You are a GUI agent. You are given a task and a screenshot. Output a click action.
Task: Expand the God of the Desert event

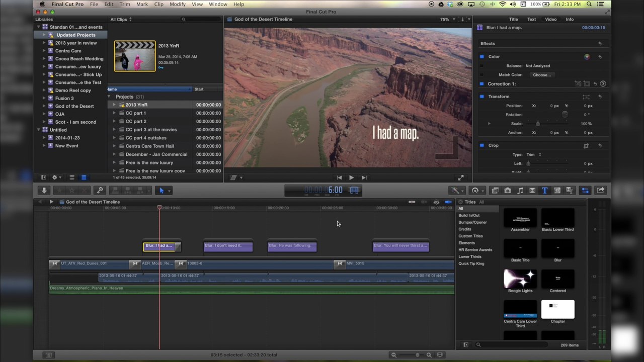coord(44,106)
